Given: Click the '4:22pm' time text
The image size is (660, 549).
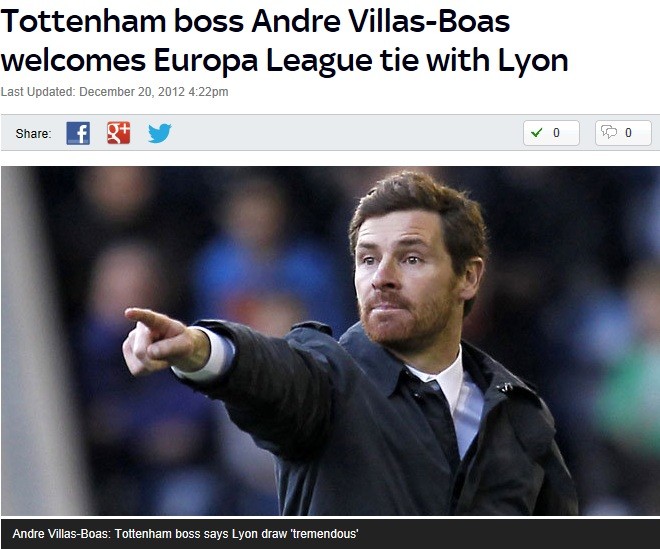Looking at the screenshot, I should (208, 92).
